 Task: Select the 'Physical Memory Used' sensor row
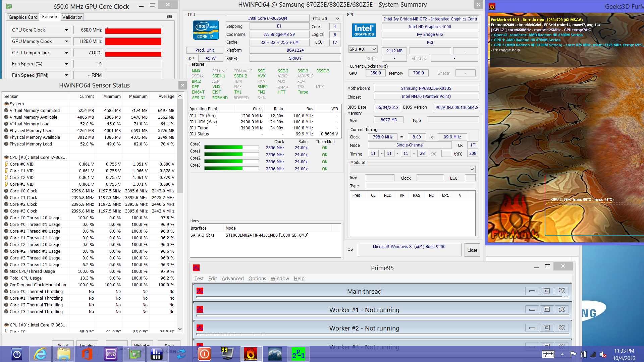point(89,130)
